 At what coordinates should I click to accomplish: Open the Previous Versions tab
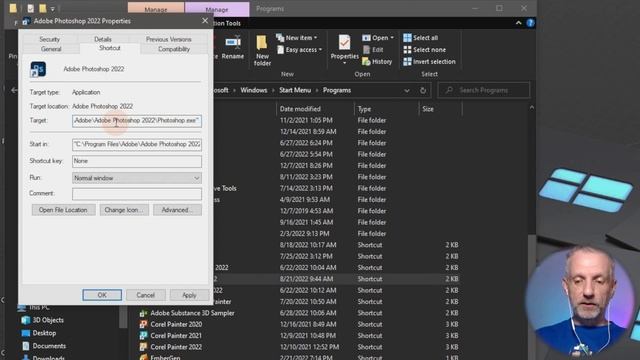(169, 39)
